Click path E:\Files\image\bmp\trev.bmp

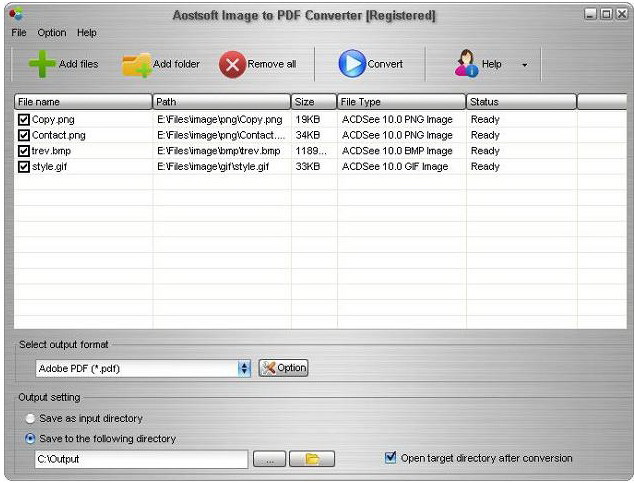(219, 151)
